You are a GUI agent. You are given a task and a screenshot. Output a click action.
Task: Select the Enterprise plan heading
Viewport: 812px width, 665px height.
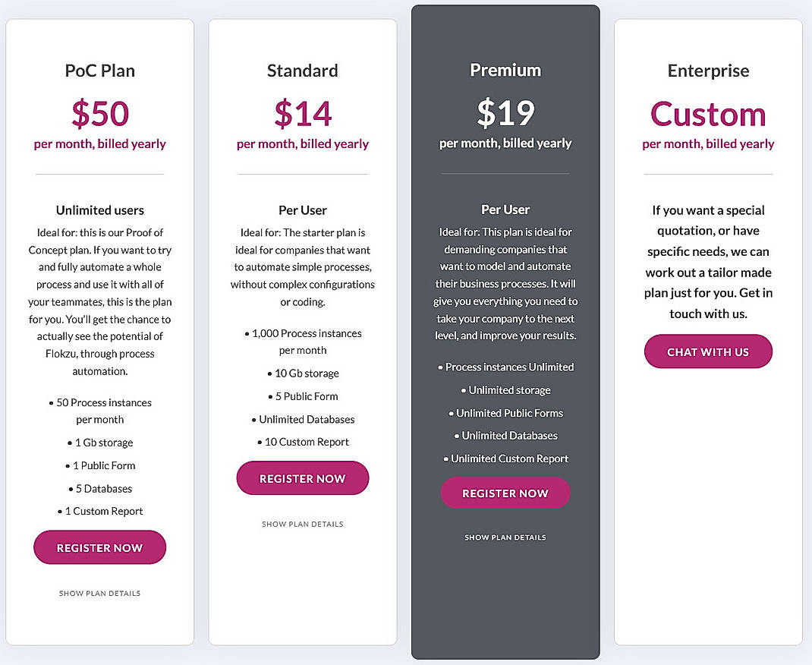[x=708, y=70]
